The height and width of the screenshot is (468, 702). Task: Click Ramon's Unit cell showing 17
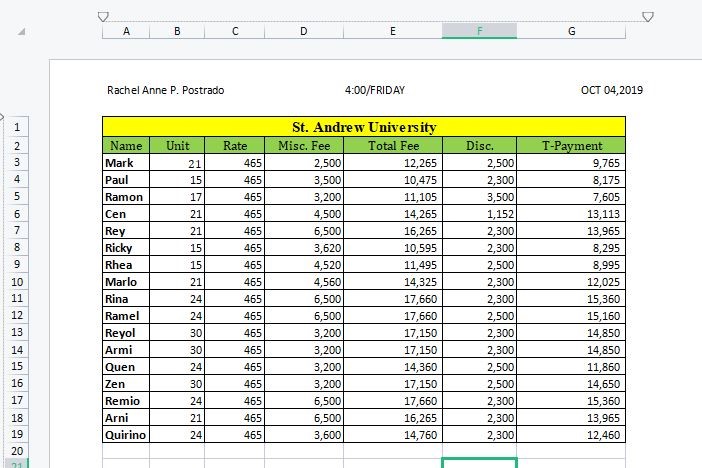(177, 196)
